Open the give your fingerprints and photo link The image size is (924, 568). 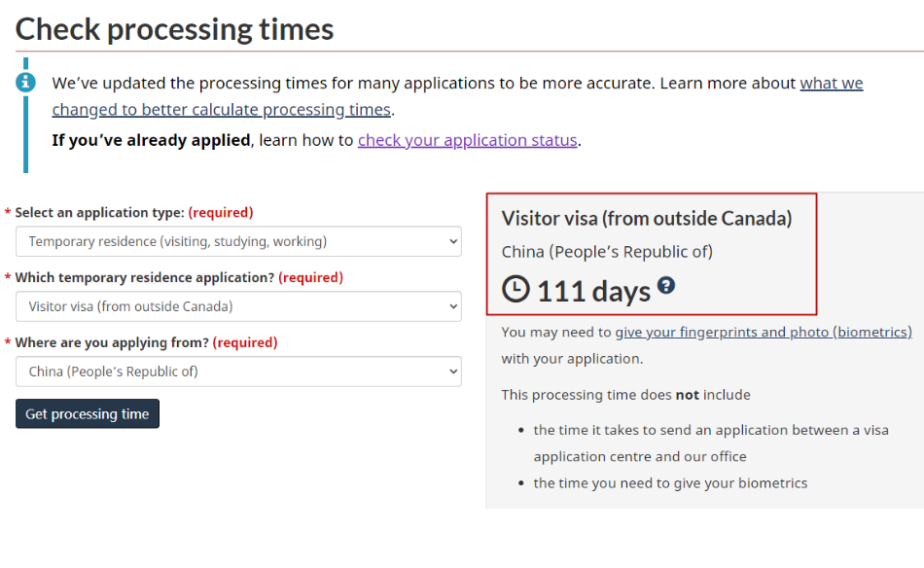coord(764,333)
